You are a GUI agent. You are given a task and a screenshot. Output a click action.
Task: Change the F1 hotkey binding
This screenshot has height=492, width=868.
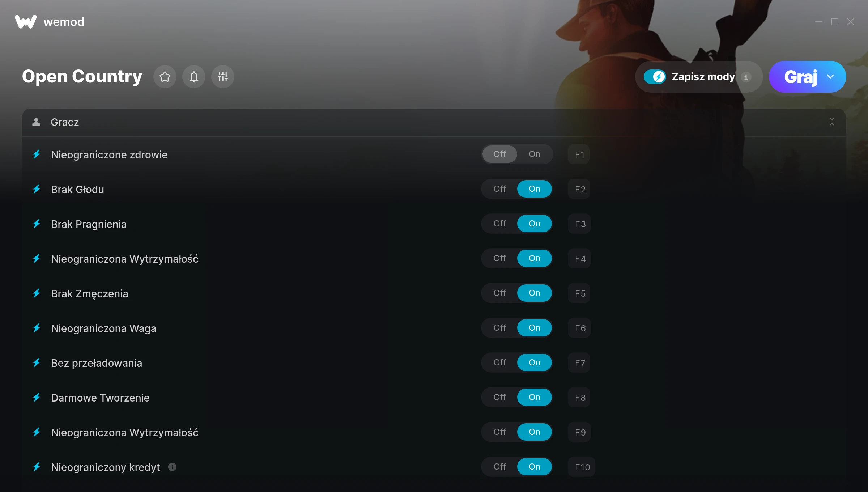tap(579, 154)
